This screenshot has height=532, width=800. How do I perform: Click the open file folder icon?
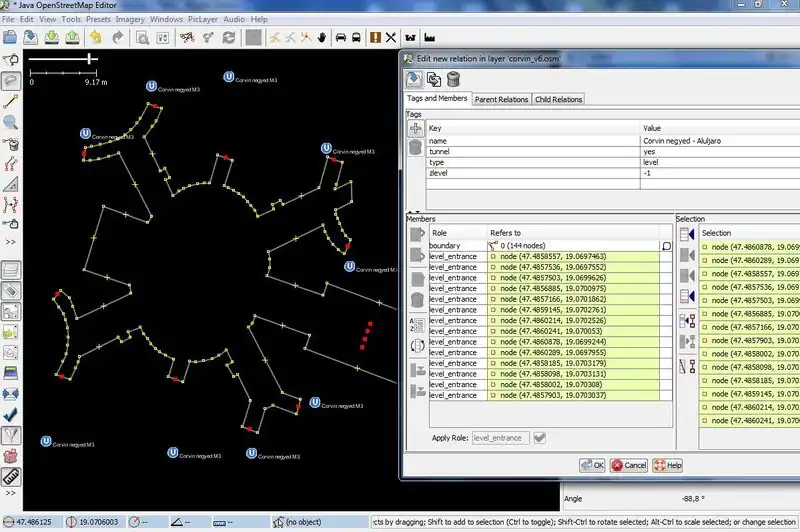coord(9,38)
